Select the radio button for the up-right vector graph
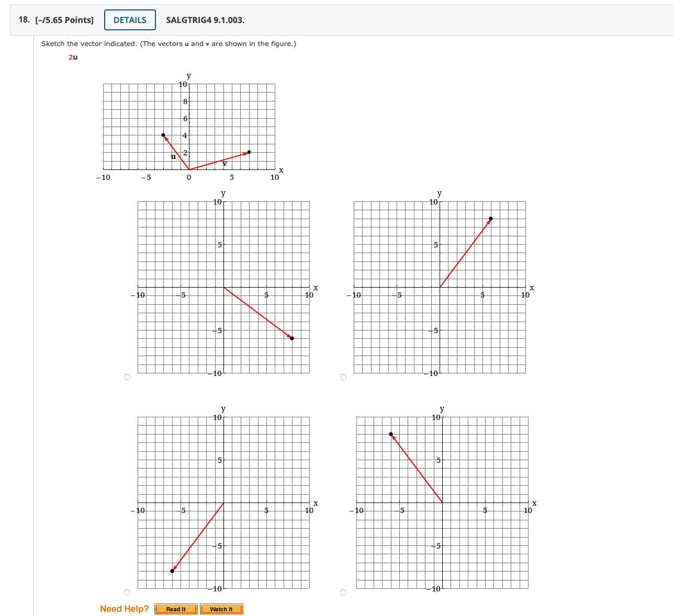 tap(344, 377)
